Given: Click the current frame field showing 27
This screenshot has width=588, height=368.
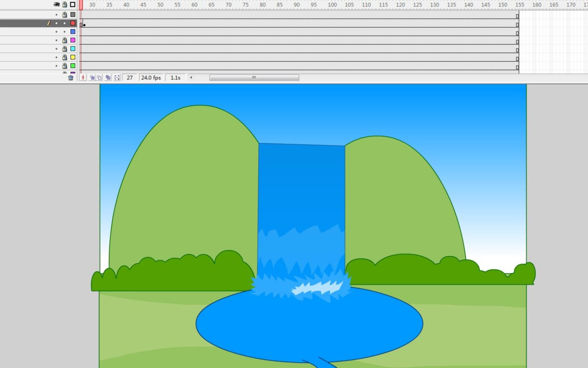Looking at the screenshot, I should click(x=130, y=78).
